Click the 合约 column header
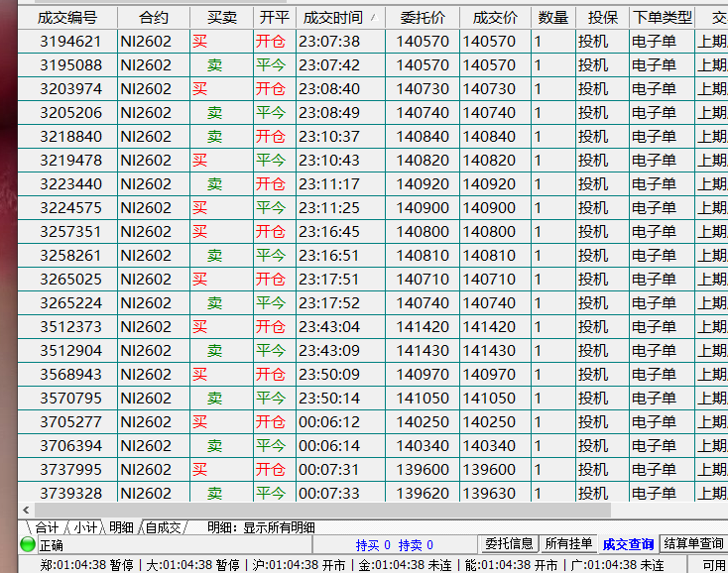The image size is (728, 573). (x=154, y=18)
